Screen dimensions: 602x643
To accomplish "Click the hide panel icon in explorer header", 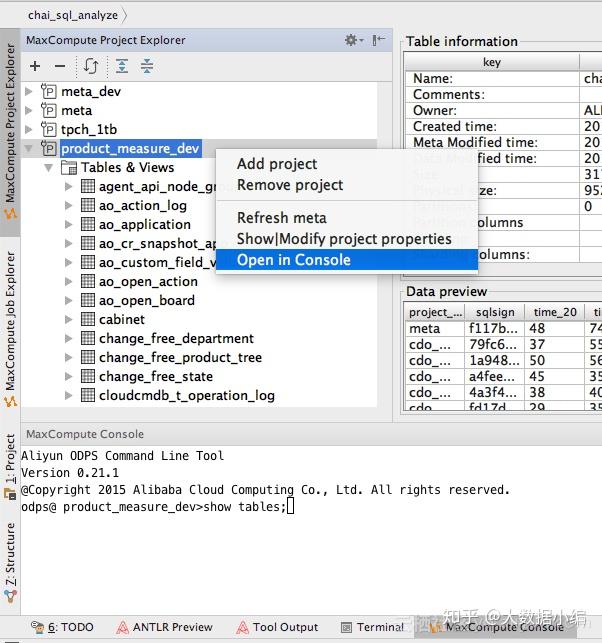I will 378,40.
